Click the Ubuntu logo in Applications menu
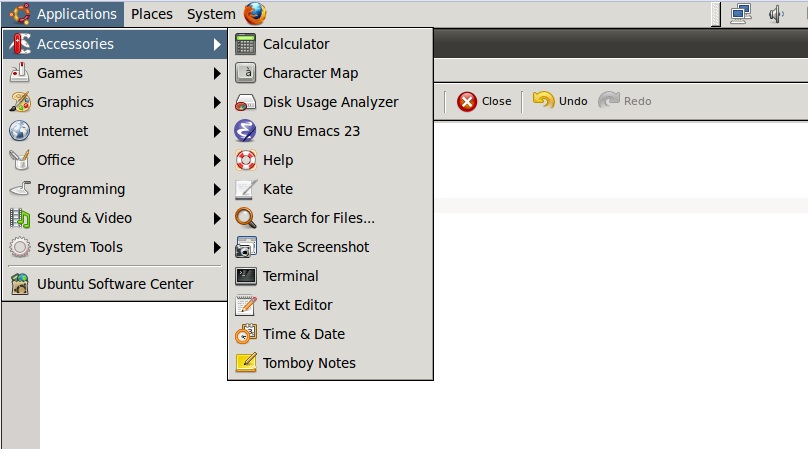This screenshot has height=449, width=808. pos(20,14)
